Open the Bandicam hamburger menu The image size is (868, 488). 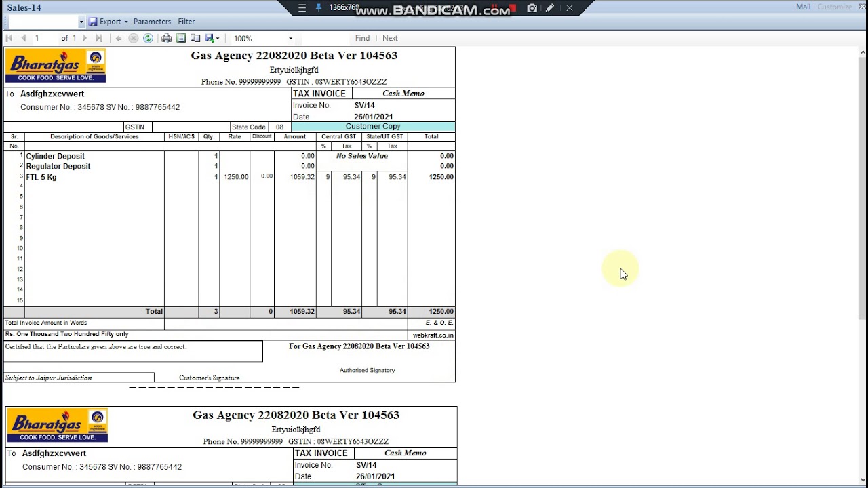tap(302, 8)
